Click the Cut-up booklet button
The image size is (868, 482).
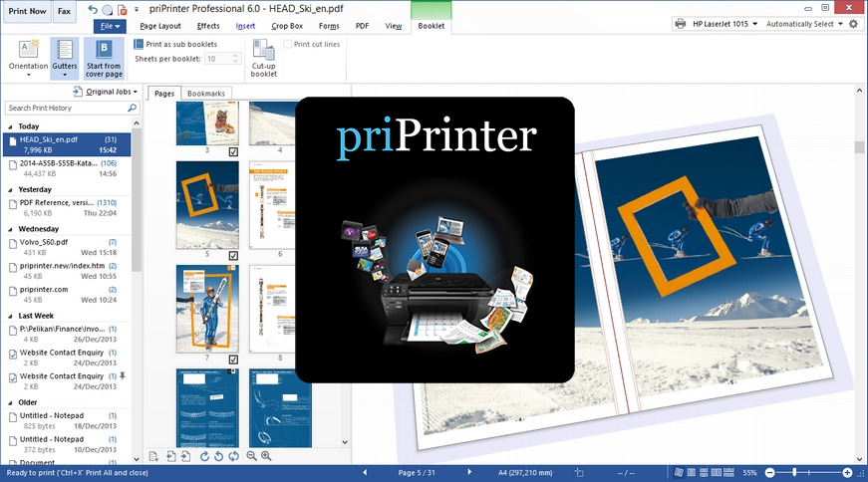pos(263,58)
